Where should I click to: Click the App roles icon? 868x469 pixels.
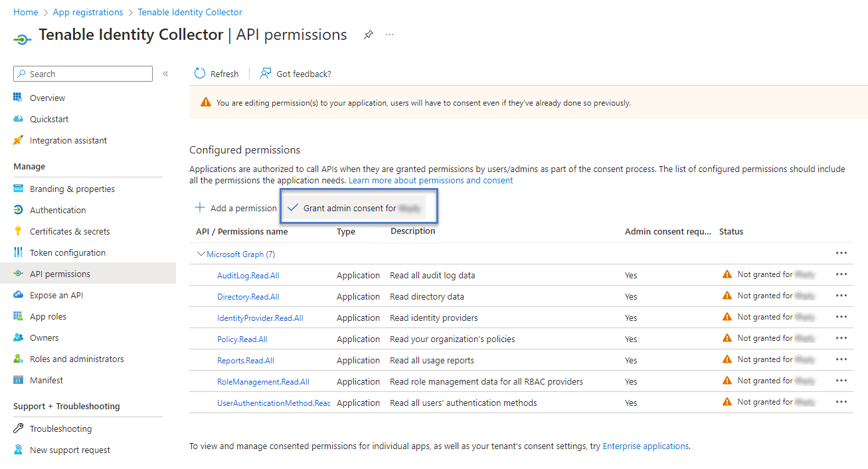(x=18, y=316)
